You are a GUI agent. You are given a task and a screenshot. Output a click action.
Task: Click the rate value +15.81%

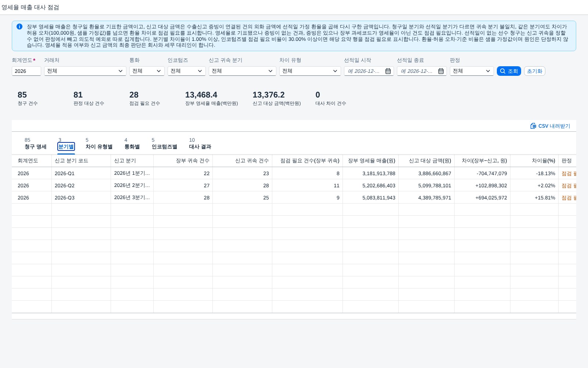[x=545, y=198]
